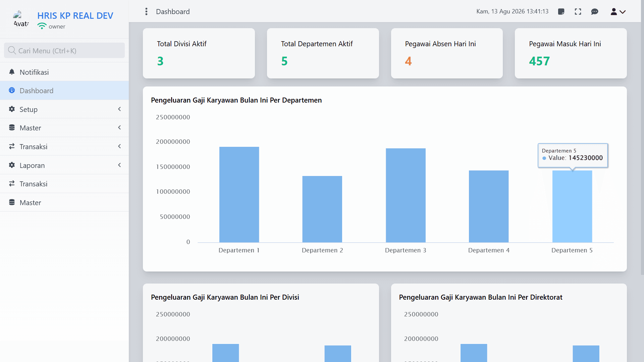The width and height of the screenshot is (644, 362).
Task: Open the sticky note icon in header
Action: click(561, 11)
